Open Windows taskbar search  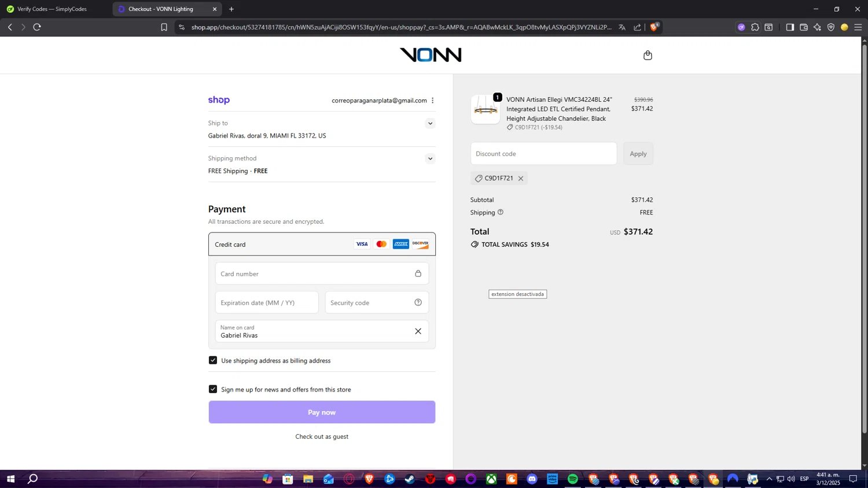(x=33, y=479)
